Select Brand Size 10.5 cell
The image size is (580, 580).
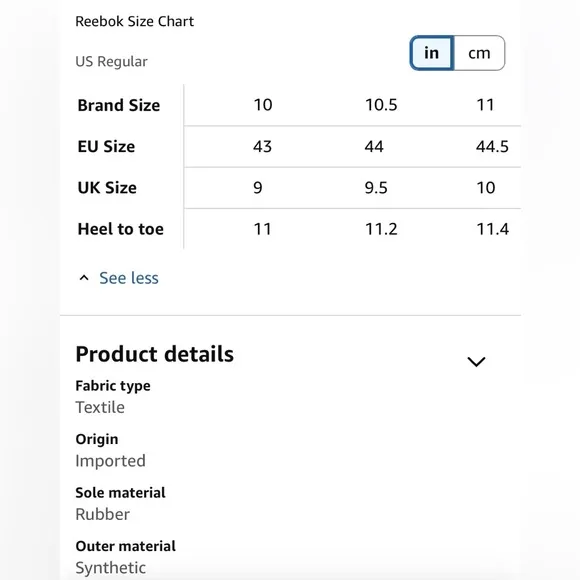click(x=381, y=105)
